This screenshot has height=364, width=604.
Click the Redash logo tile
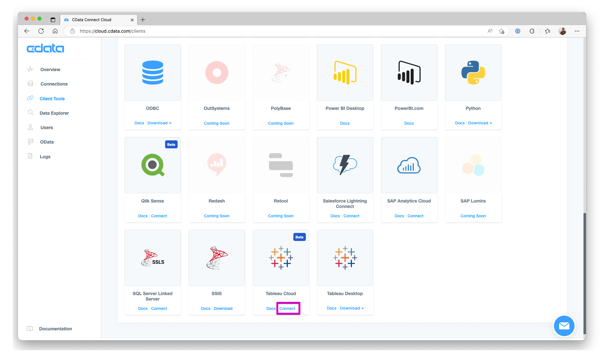pos(217,165)
